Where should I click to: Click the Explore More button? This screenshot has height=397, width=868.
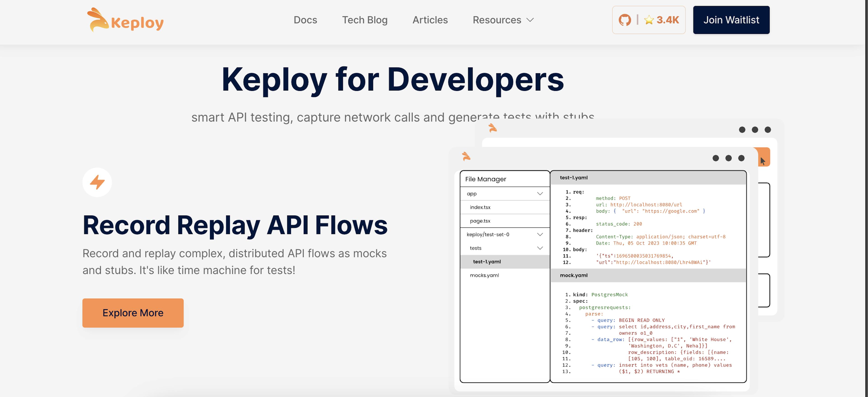tap(133, 313)
